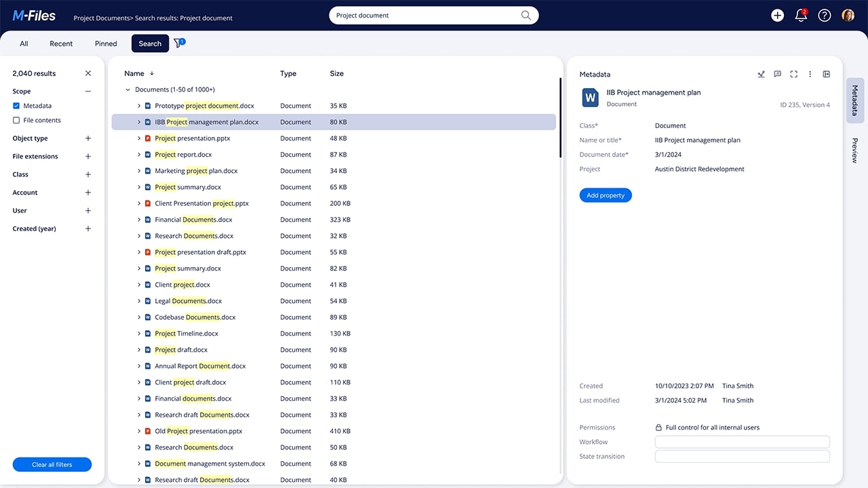Open help using the question mark icon

[824, 15]
